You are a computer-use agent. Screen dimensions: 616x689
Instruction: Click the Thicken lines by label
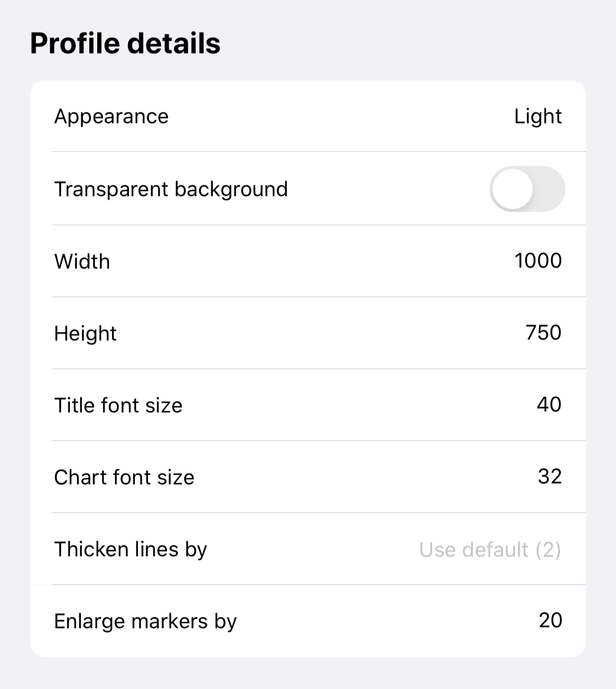(x=130, y=550)
